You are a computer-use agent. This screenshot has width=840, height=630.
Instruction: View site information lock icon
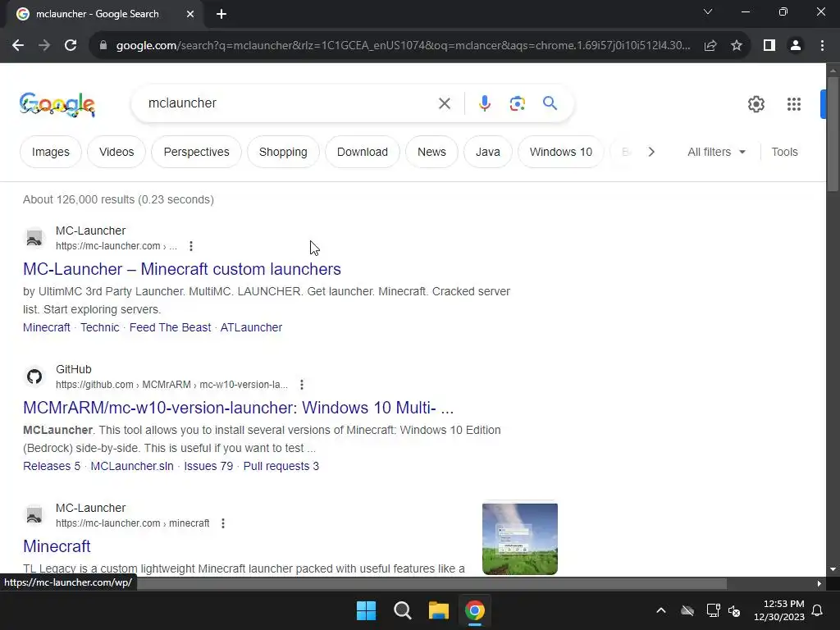pos(103,46)
